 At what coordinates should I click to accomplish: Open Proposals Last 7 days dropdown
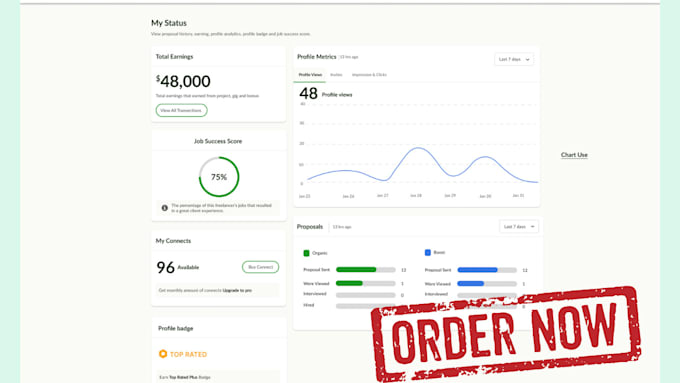pos(519,226)
